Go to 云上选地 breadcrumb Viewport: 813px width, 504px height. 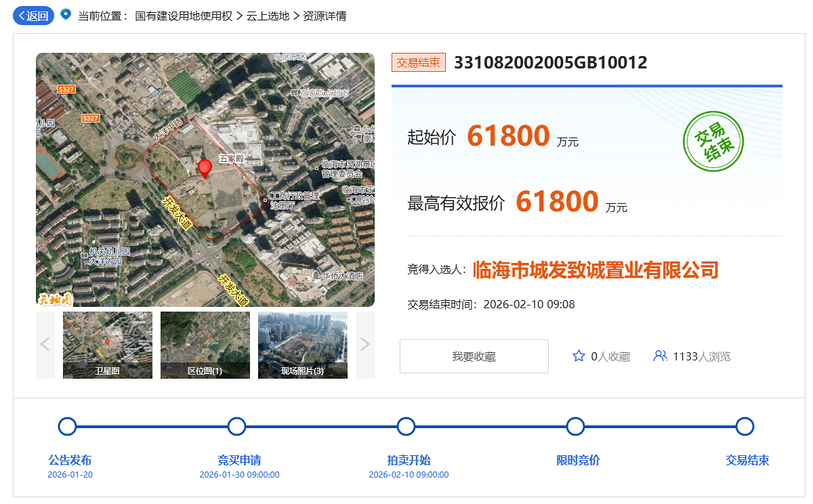[x=268, y=16]
